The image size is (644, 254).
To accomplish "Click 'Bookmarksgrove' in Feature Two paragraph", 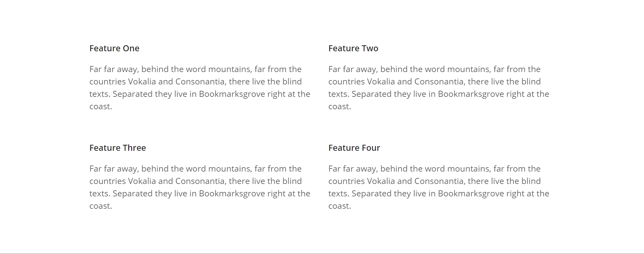I will pyautogui.click(x=471, y=94).
